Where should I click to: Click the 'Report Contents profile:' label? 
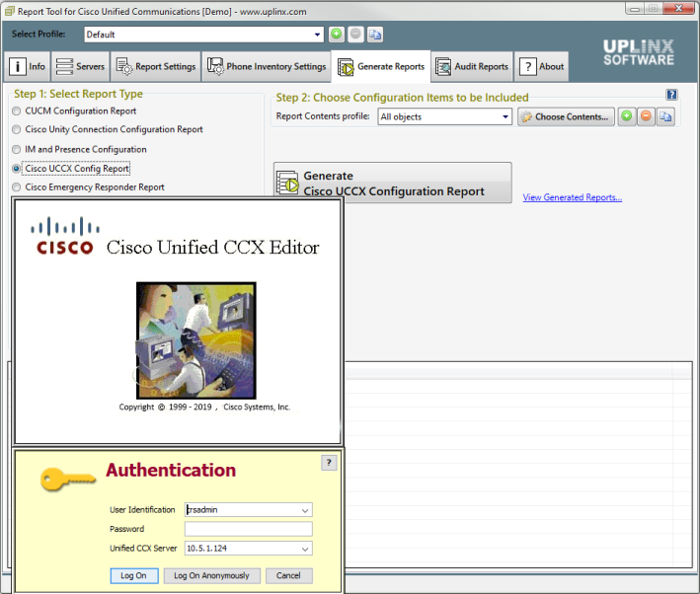click(x=323, y=116)
